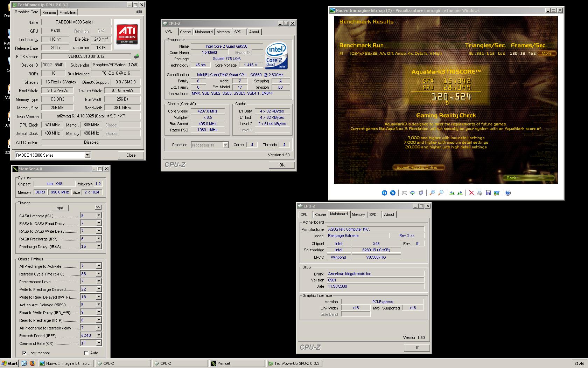Zoom out with magnifier minus icon
Image resolution: width=588 pixels, height=368 pixels.
(441, 193)
